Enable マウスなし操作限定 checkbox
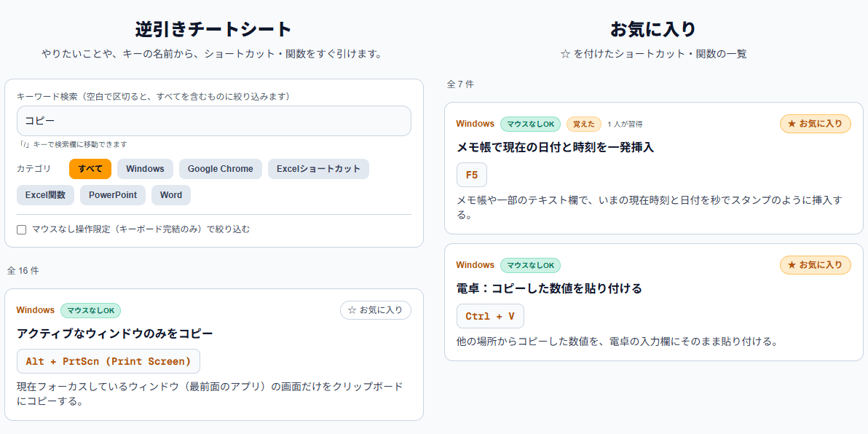The image size is (868, 434). tap(22, 229)
